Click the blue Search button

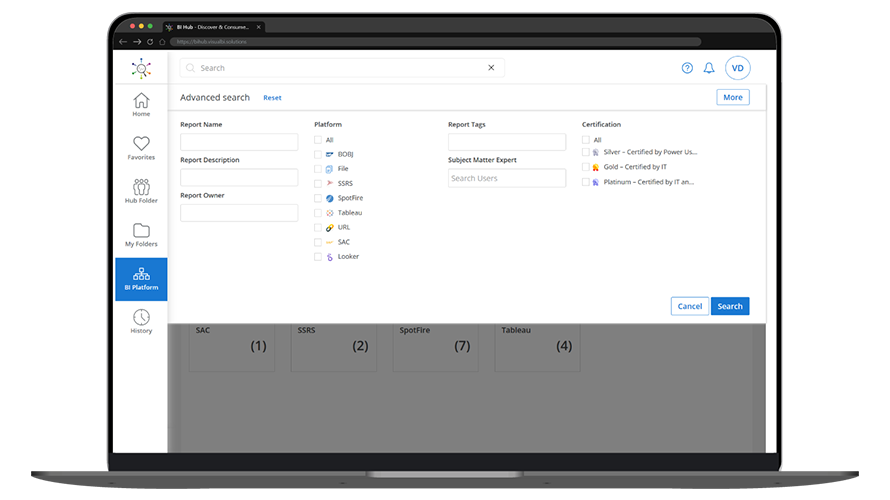coord(730,306)
